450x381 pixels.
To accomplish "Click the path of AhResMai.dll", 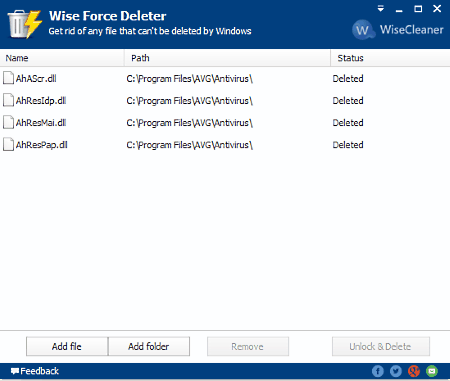I will tap(190, 123).
